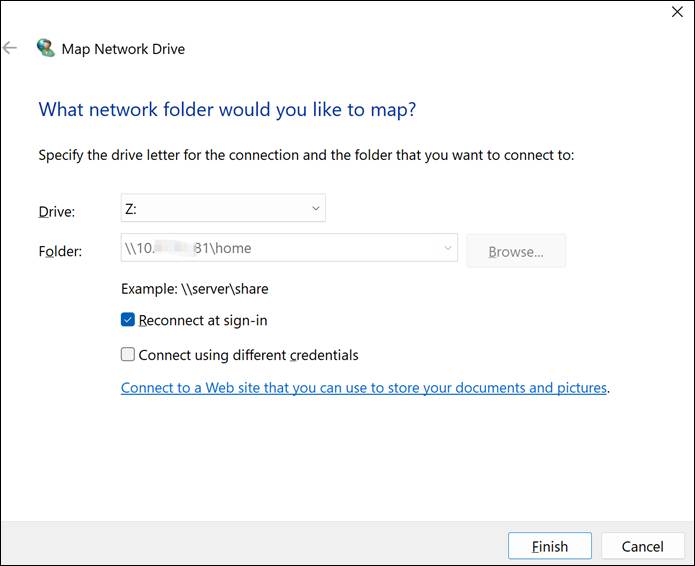Click the chevron arrow of Drive combo box

pos(315,208)
